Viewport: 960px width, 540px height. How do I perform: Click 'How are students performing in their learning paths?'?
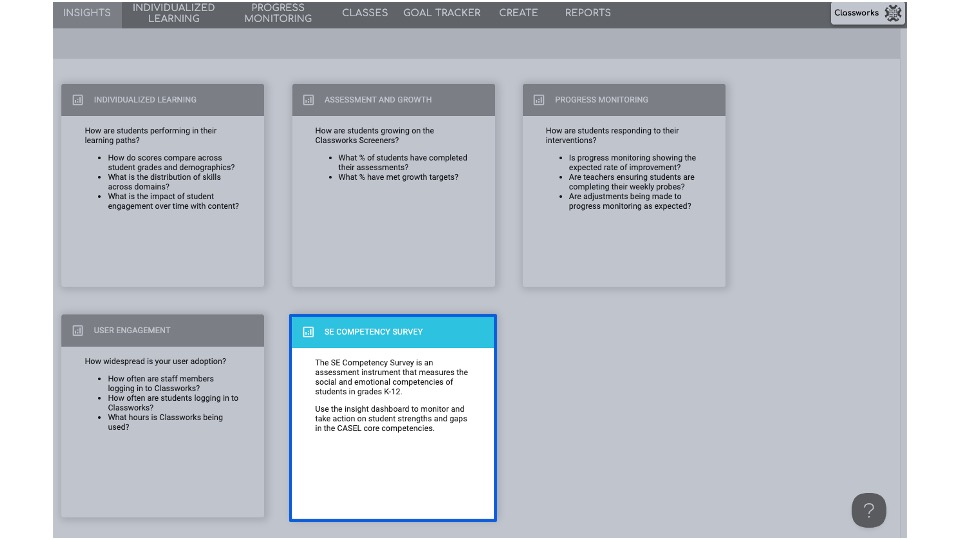point(151,135)
